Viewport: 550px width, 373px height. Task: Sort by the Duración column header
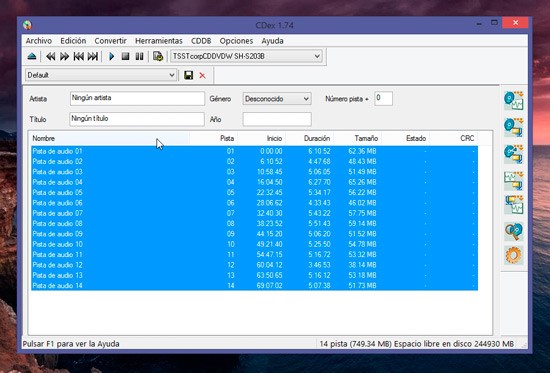pyautogui.click(x=310, y=138)
